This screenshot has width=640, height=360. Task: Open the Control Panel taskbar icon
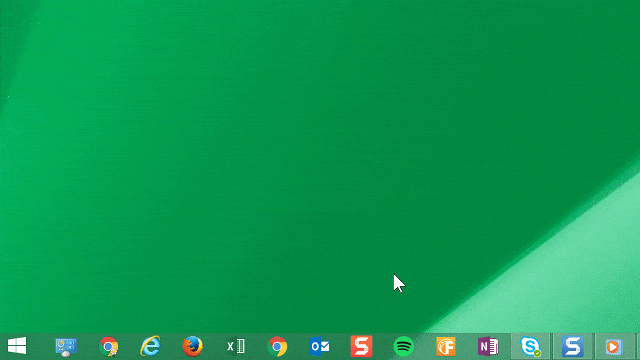(66, 347)
